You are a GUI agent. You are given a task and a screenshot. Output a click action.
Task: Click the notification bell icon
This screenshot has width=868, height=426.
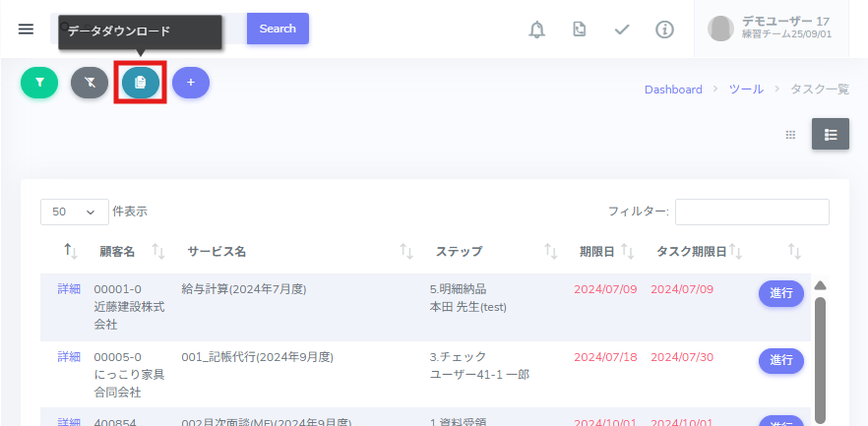point(536,30)
